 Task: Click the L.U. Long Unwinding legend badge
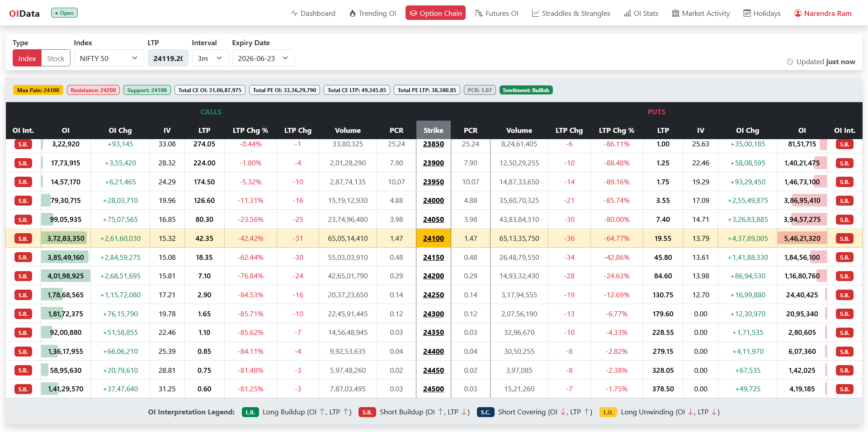click(x=608, y=412)
